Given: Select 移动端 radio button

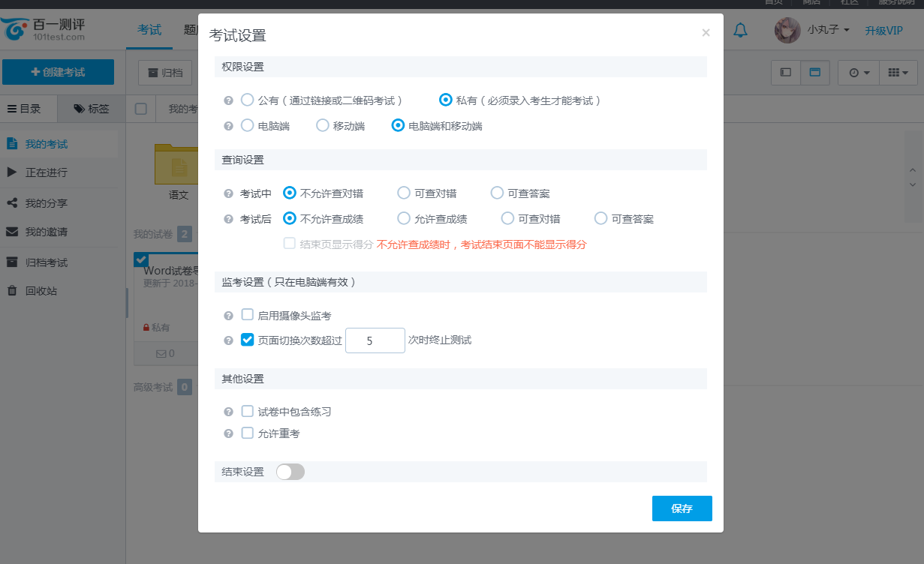Looking at the screenshot, I should (323, 126).
